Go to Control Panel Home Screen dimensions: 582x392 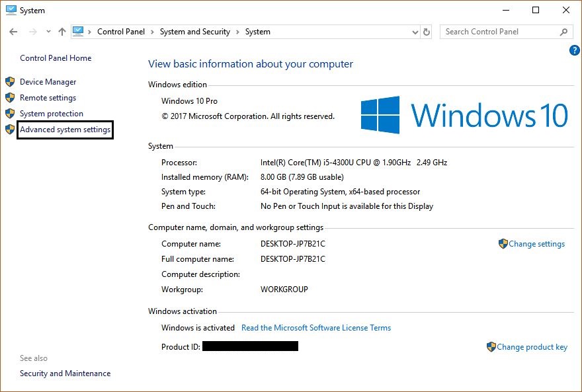[x=56, y=58]
